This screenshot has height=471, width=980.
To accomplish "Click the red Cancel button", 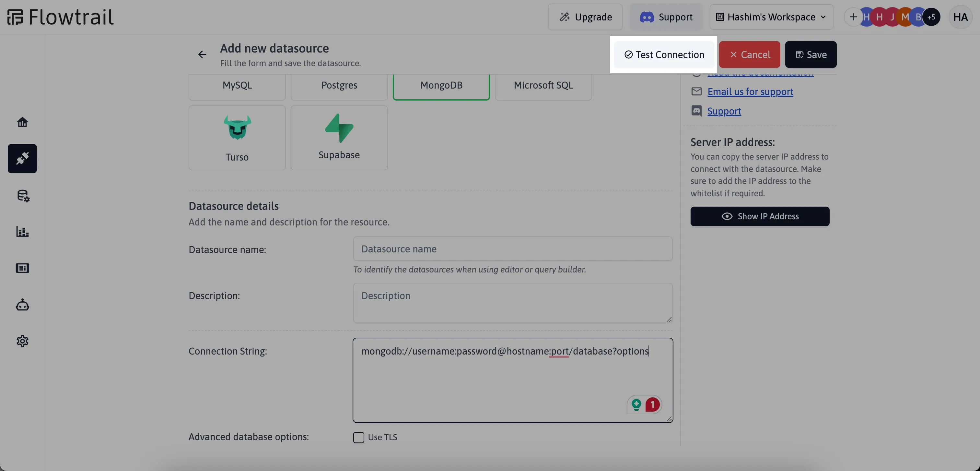I will click(750, 54).
